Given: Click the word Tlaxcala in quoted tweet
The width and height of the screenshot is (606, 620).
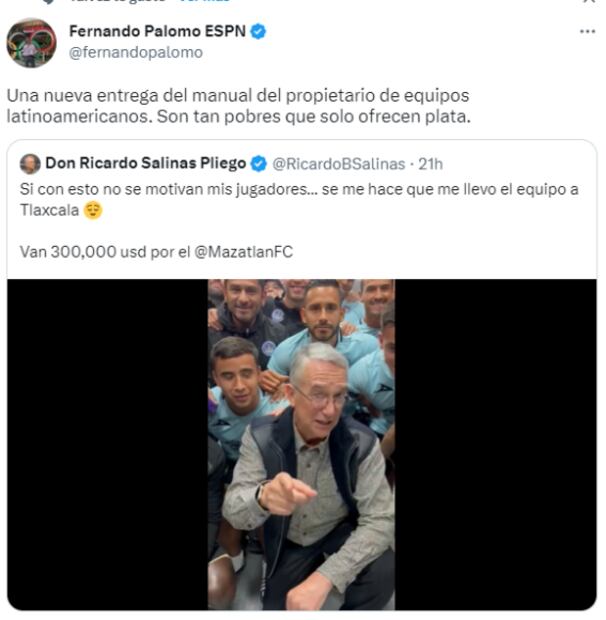Looking at the screenshot, I should tap(49, 210).
